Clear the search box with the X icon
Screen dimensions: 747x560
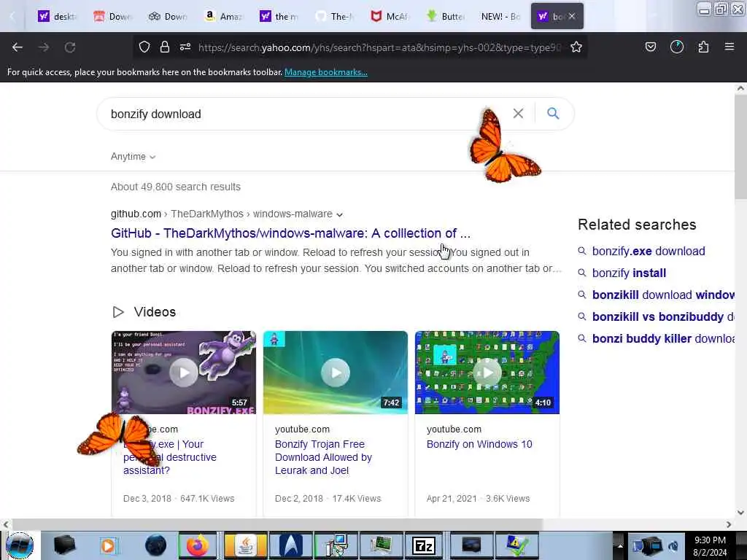tap(518, 113)
